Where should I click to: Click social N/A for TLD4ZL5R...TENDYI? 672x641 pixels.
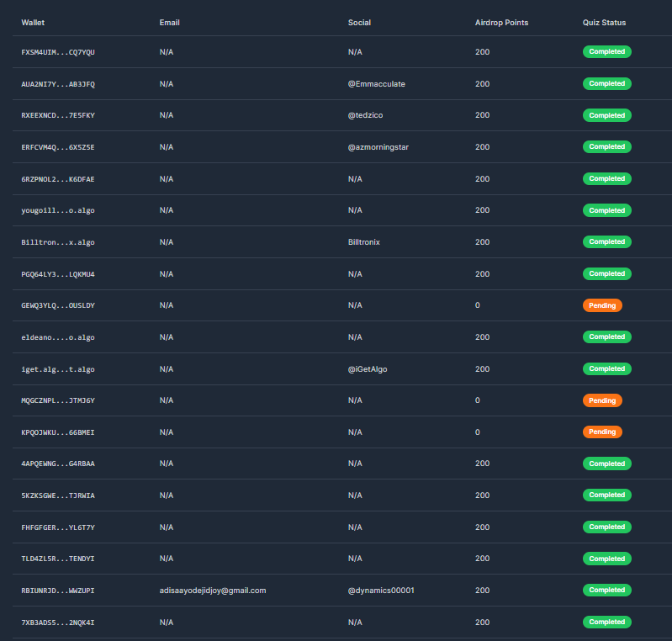click(355, 559)
